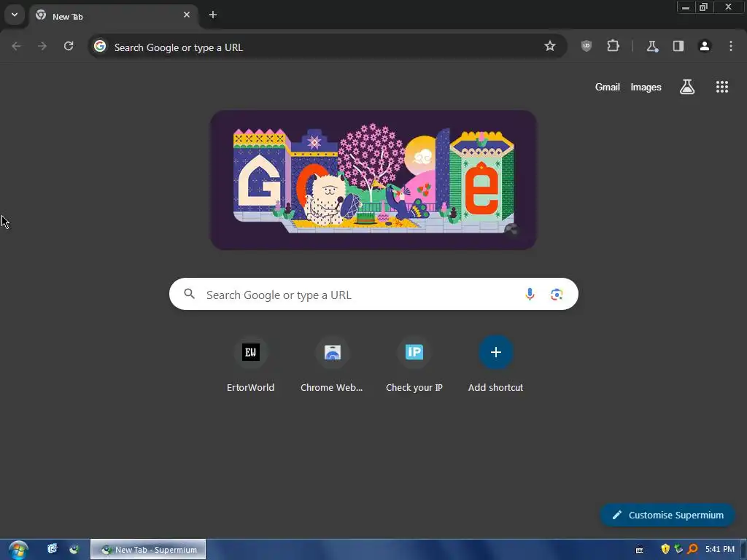
Task: Click the Add shortcut plus button
Action: (495, 352)
